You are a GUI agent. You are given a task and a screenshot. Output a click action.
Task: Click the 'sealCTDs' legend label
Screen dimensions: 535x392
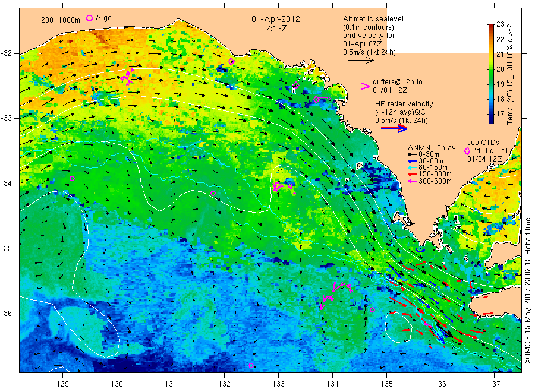click(483, 143)
